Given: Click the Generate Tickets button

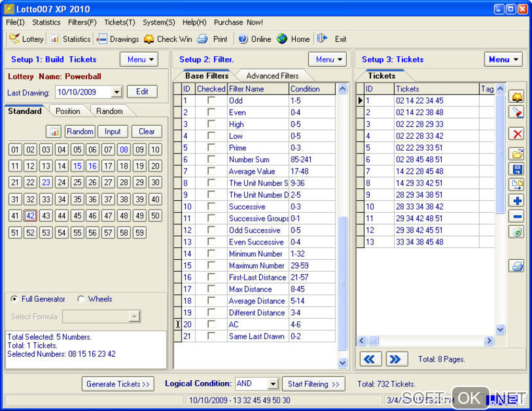Looking at the screenshot, I should coord(118,384).
